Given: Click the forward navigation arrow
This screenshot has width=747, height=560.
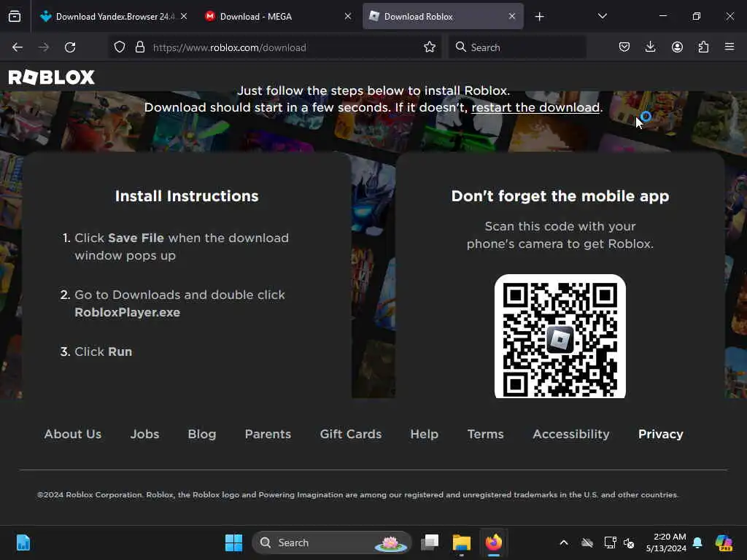Looking at the screenshot, I should coord(43,47).
